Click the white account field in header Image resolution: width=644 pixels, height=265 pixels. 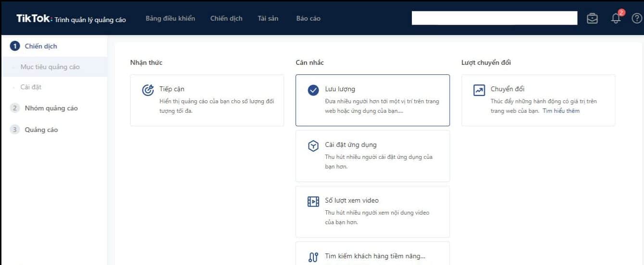pyautogui.click(x=494, y=18)
